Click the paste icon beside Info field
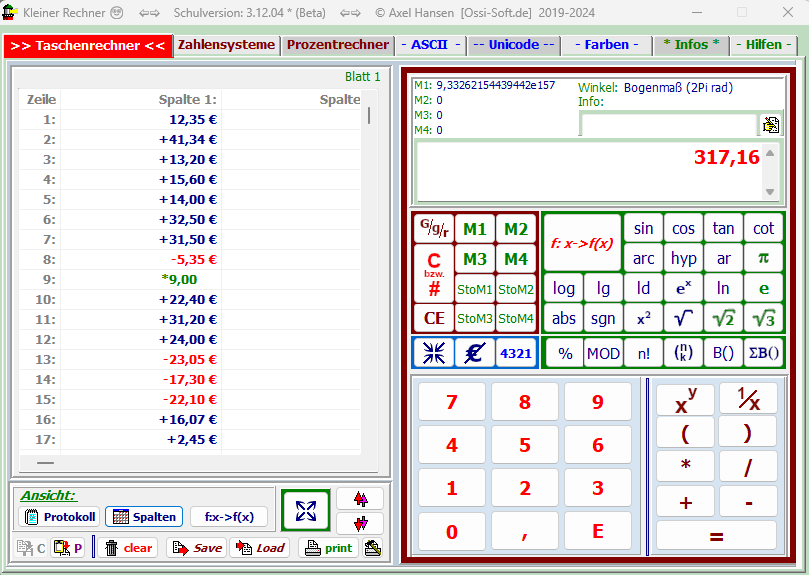Viewport: 809px width, 575px height. (x=771, y=125)
